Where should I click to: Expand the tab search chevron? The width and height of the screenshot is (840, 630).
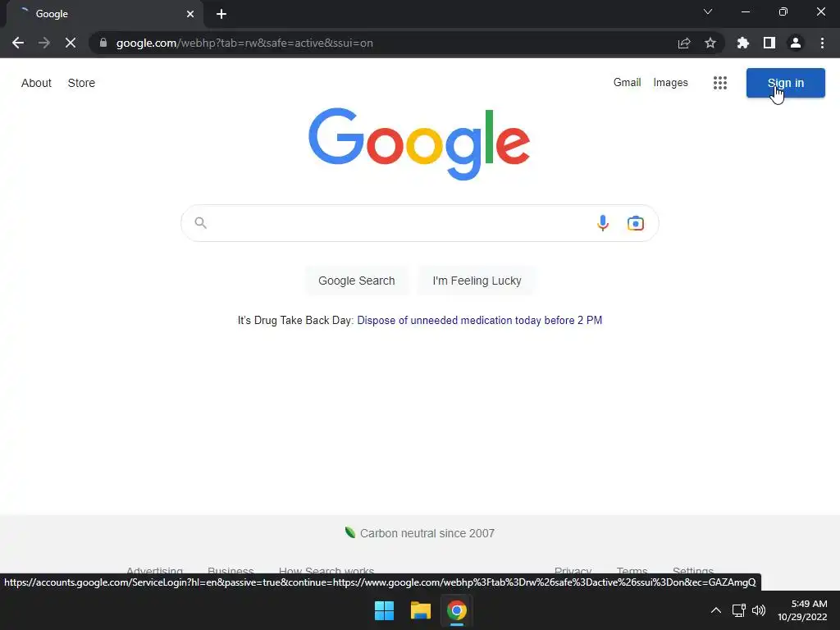(708, 11)
